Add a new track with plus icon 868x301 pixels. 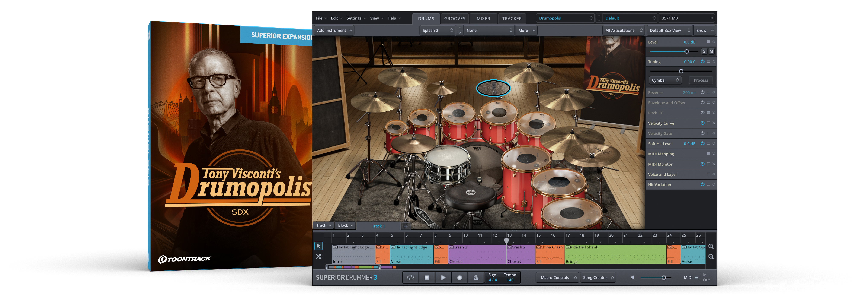click(x=406, y=226)
